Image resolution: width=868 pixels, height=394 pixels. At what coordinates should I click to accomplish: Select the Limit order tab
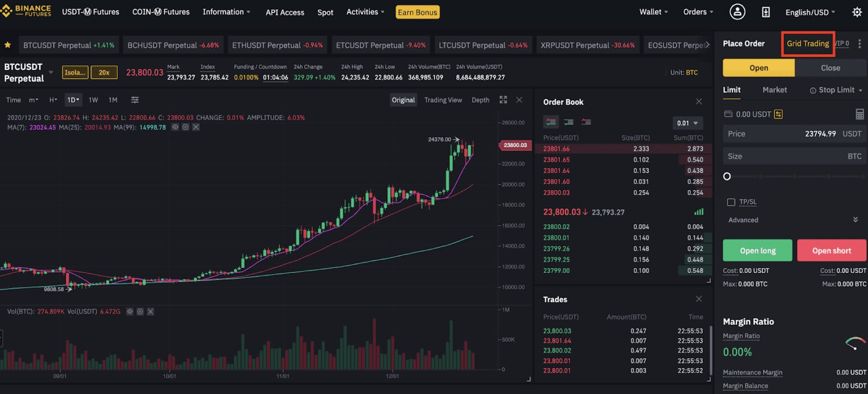732,90
